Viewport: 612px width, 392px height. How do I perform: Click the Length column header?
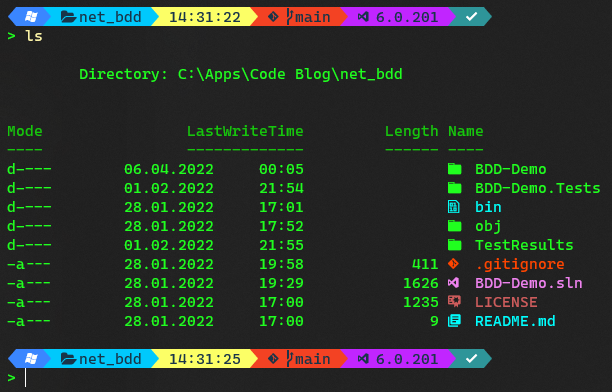pos(411,132)
